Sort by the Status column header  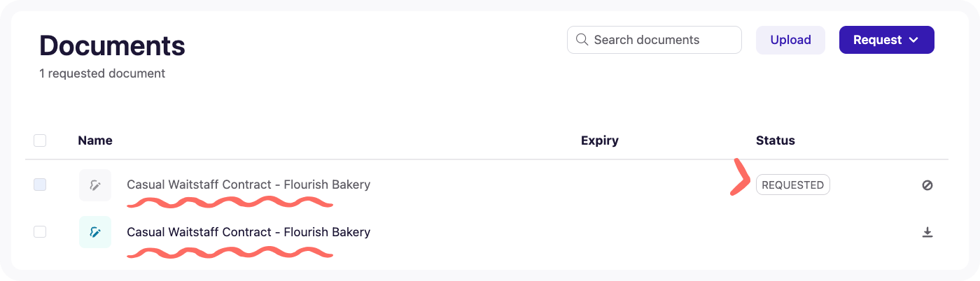pos(775,140)
